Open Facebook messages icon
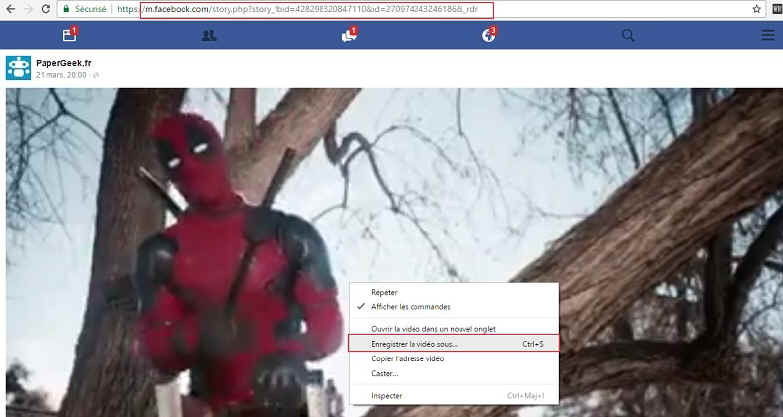 tap(349, 34)
